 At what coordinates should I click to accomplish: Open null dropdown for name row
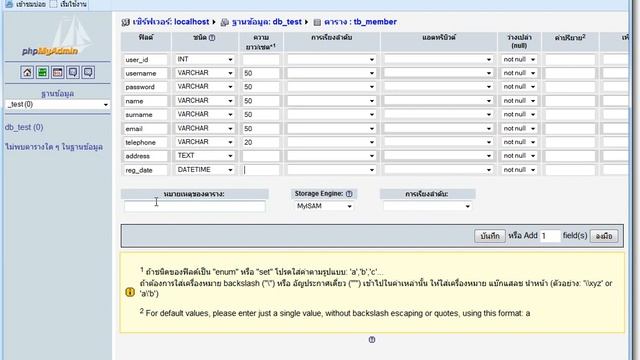[519, 101]
